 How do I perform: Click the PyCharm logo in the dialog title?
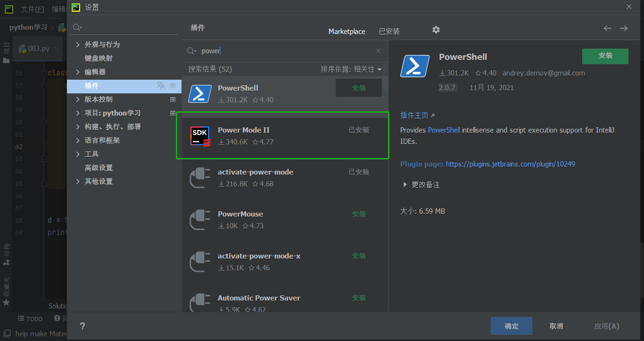tap(75, 7)
